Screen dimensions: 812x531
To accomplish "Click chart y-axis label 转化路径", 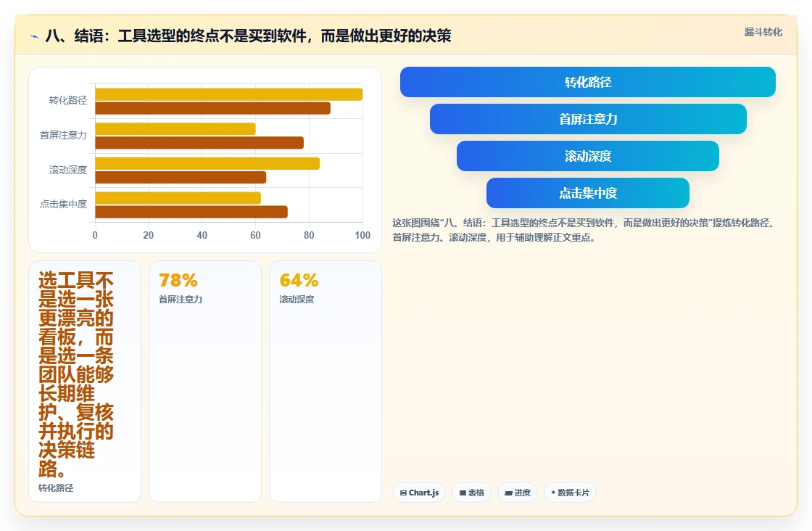I will (x=68, y=101).
